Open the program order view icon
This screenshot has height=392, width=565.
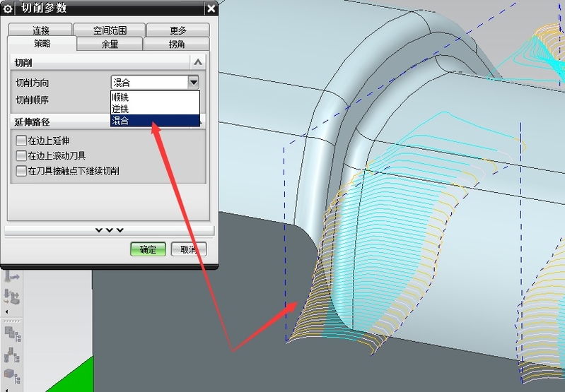click(x=12, y=332)
